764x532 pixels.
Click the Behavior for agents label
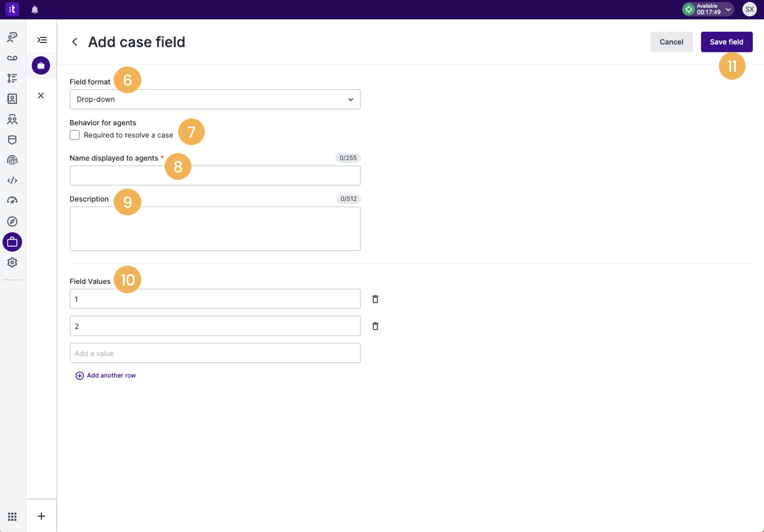(x=103, y=123)
